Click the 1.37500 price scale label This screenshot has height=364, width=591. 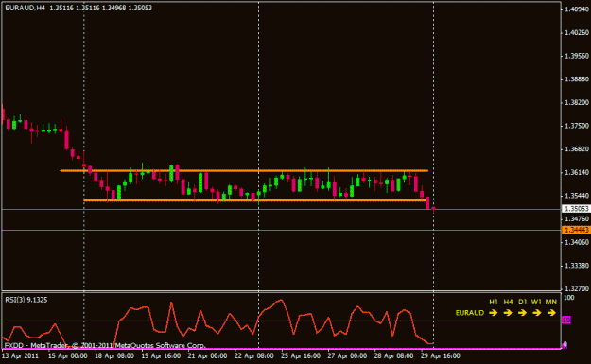pos(577,126)
